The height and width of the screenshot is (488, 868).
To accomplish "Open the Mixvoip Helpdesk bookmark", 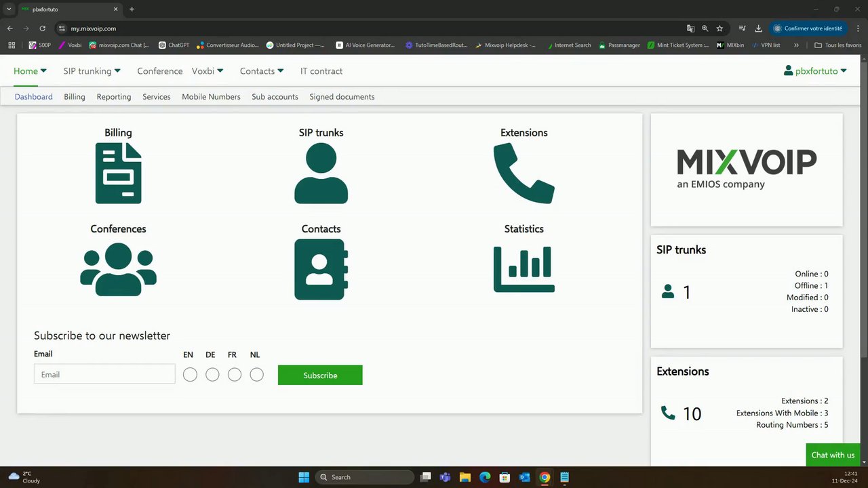I will 505,45.
